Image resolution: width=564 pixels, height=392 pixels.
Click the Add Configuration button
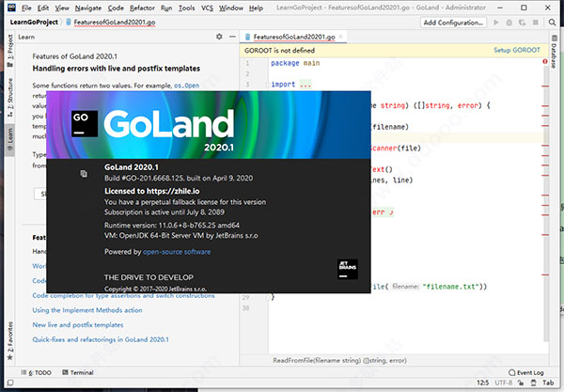[x=453, y=23]
